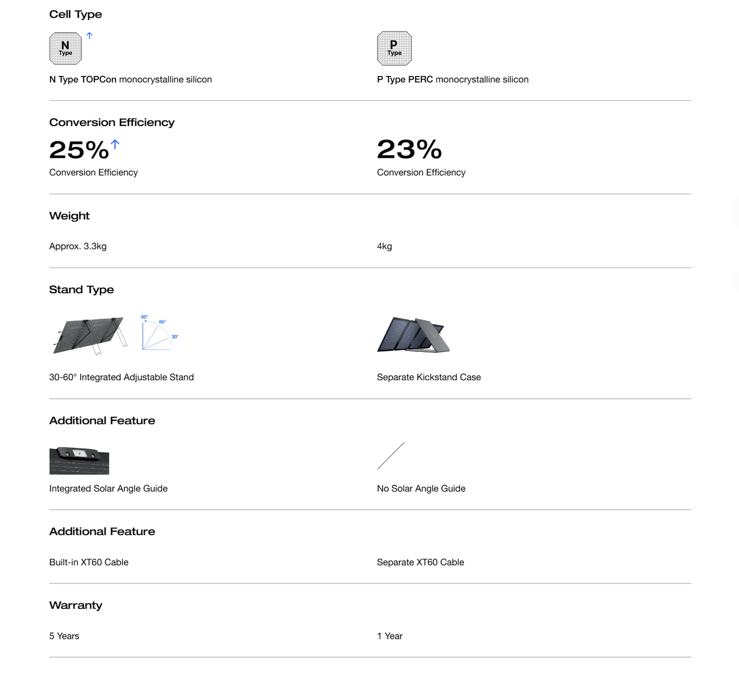Click the 23% efficiency figure
The image size is (739, 700).
[409, 149]
